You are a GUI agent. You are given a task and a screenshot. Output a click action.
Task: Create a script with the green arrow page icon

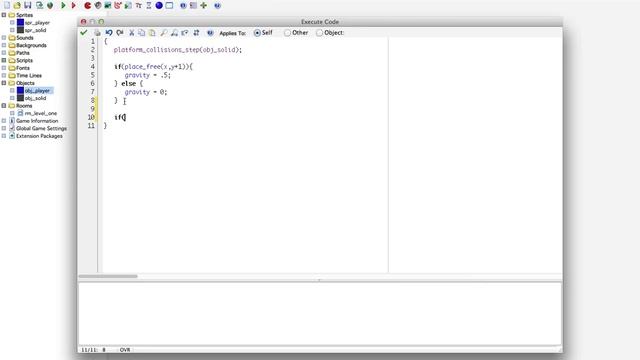(x=128, y=5)
